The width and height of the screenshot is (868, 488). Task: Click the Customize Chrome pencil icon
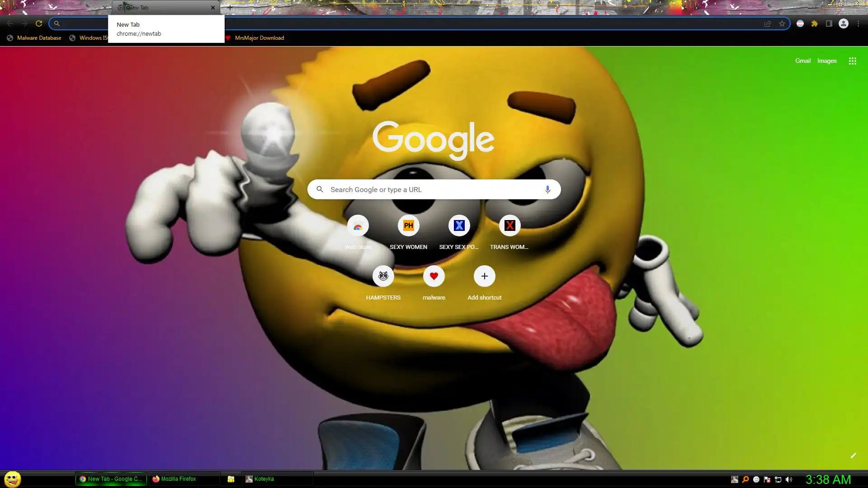click(x=853, y=455)
